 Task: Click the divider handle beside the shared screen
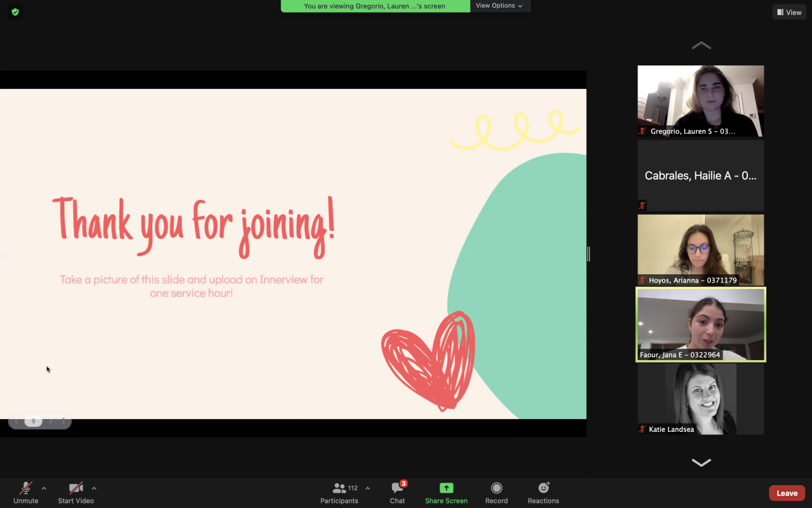click(589, 254)
